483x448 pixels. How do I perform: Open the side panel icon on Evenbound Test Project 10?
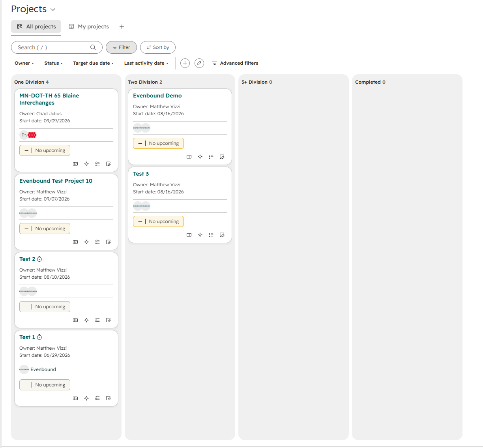pos(75,242)
